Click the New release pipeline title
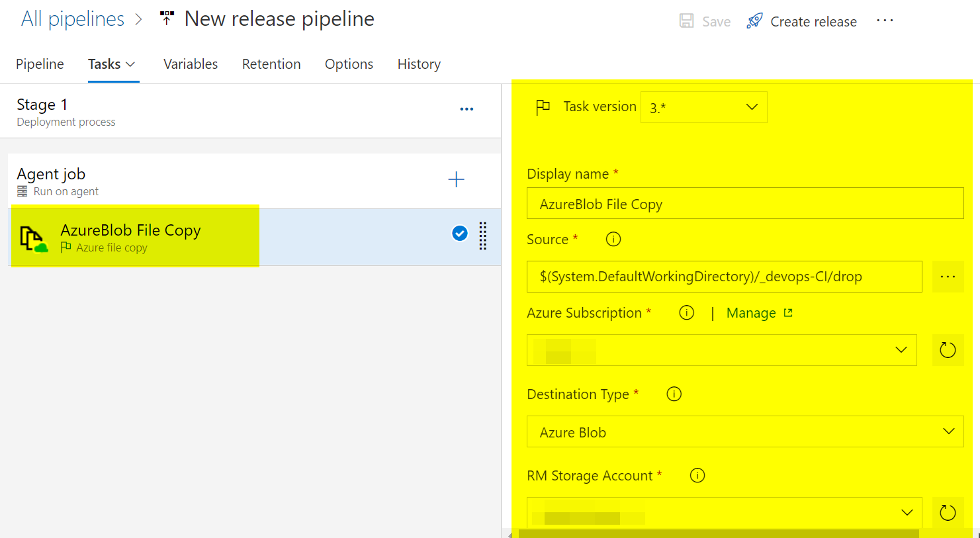Viewport: 980px width, 538px height. pos(279,19)
